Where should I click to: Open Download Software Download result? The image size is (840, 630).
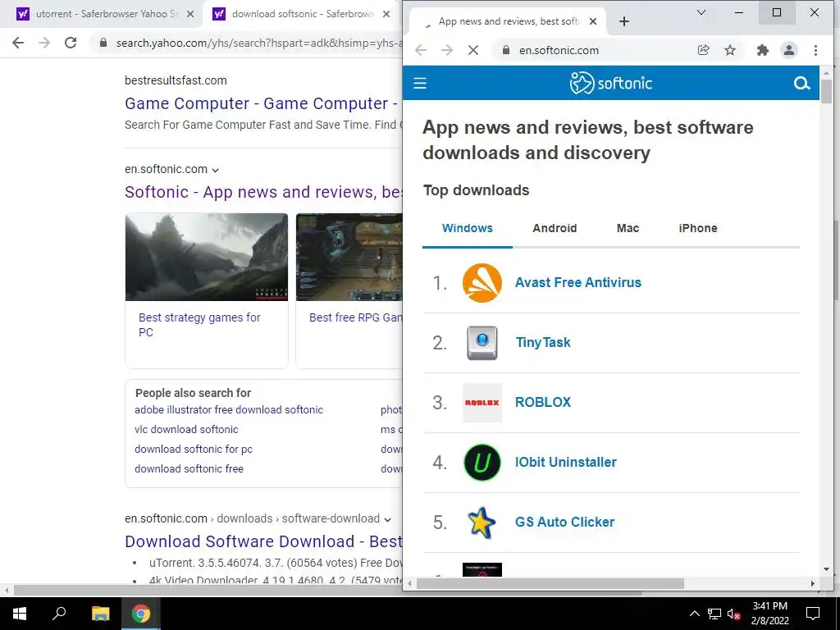pos(263,541)
